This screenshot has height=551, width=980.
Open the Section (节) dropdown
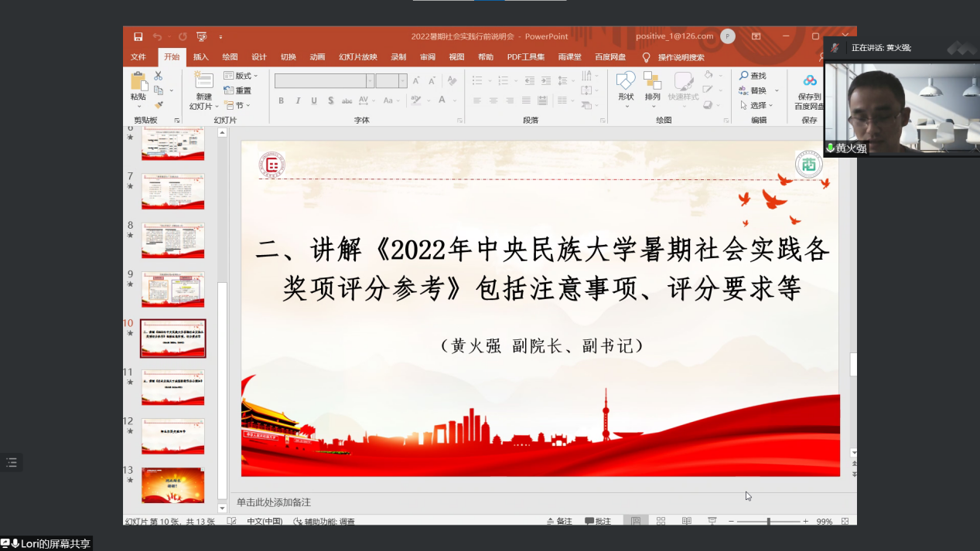[x=237, y=105]
